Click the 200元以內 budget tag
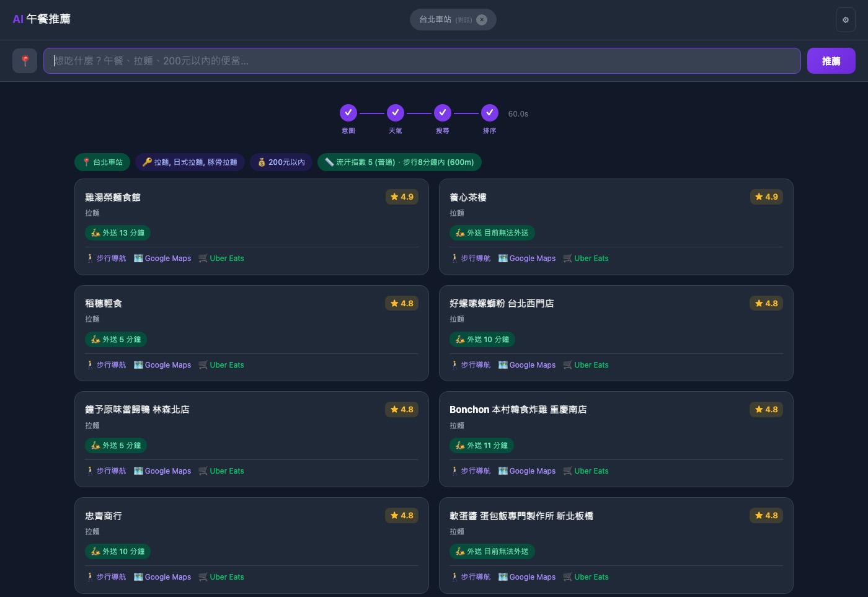 tap(281, 162)
